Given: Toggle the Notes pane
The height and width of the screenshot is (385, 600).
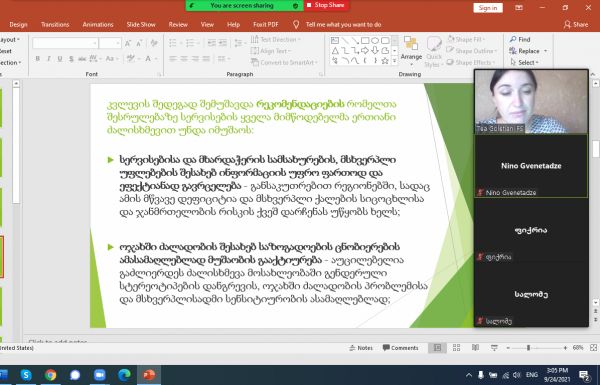Looking at the screenshot, I should [x=360, y=347].
